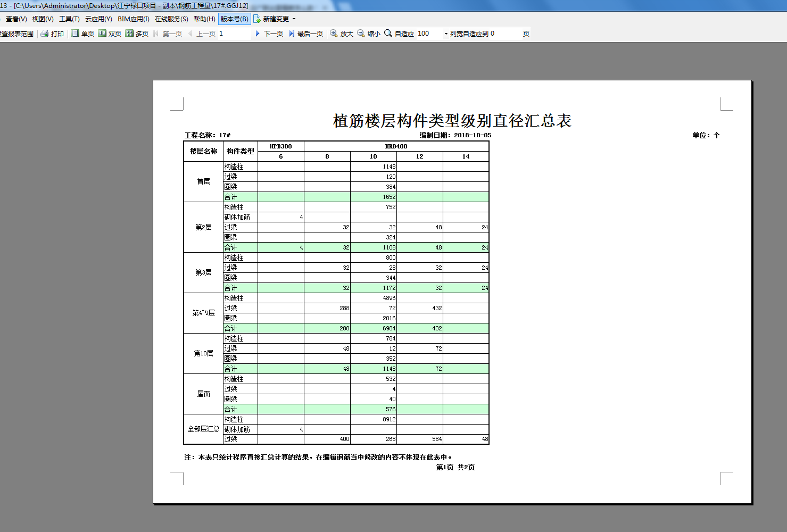Image resolution: width=787 pixels, height=532 pixels.
Task: Click the 新建变更 icon
Action: point(258,19)
